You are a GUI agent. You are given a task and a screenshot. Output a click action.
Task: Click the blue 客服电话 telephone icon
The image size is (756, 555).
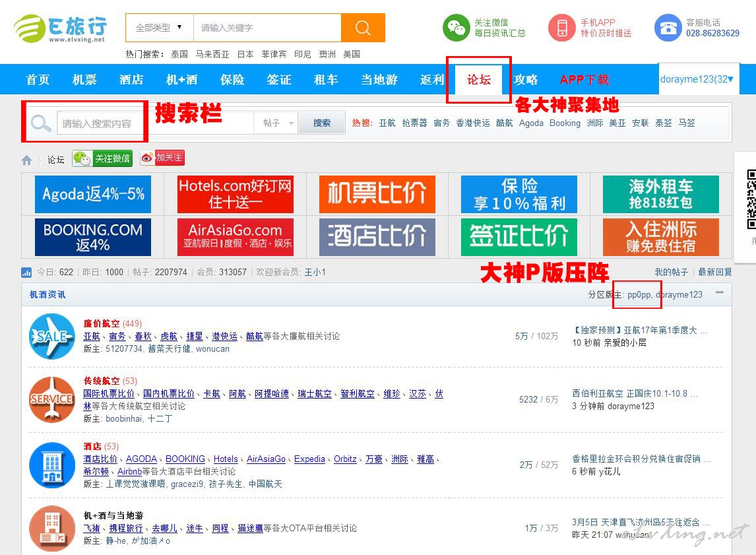(x=668, y=28)
